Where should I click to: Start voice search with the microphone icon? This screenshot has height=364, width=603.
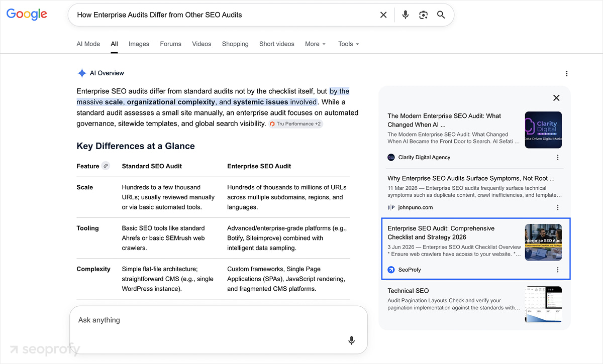pos(406,15)
